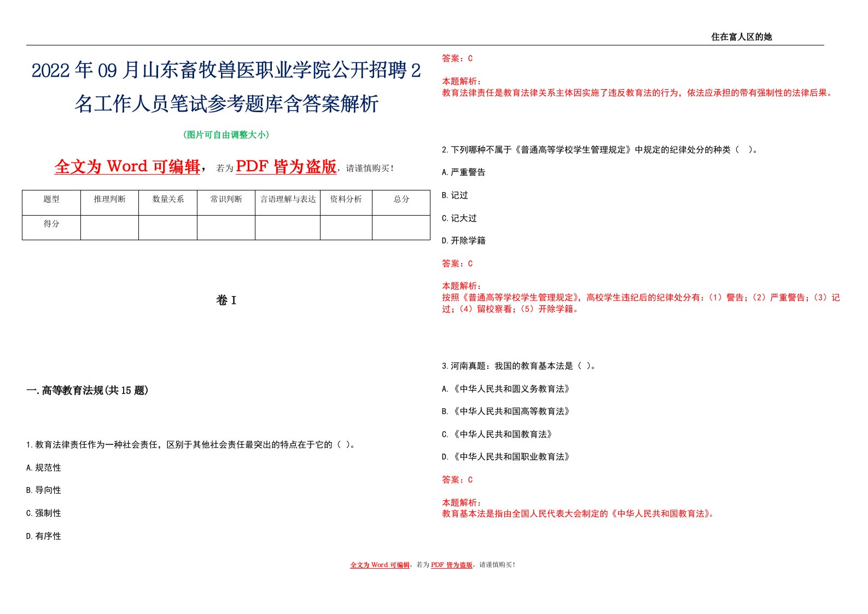Select option D.开除学籍

pyautogui.click(x=464, y=241)
